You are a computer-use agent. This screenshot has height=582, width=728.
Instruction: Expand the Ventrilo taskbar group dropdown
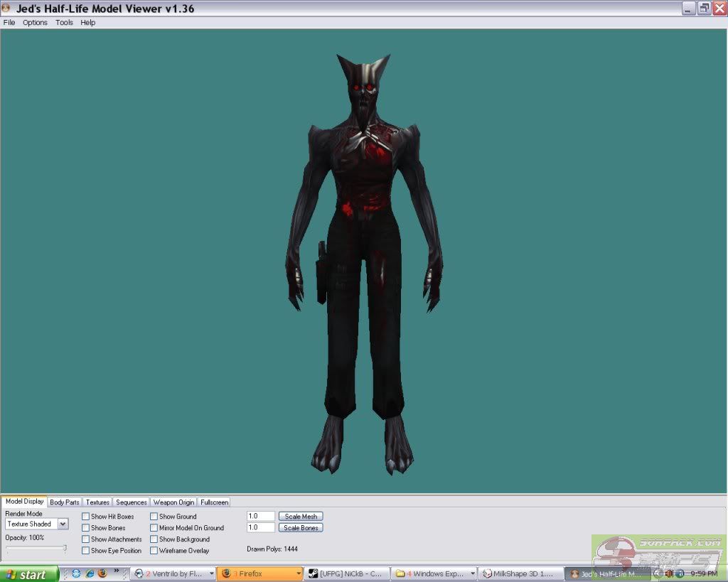[211, 573]
